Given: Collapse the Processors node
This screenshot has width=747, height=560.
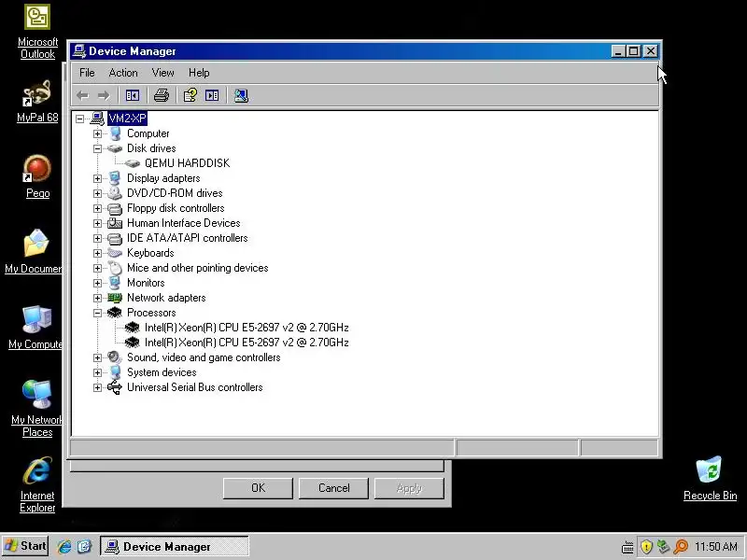Looking at the screenshot, I should coord(97,313).
